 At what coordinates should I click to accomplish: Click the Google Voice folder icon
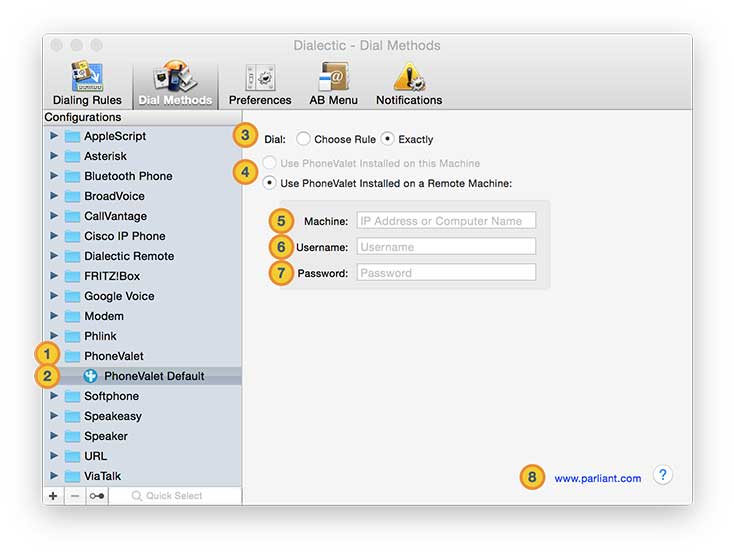coord(72,296)
